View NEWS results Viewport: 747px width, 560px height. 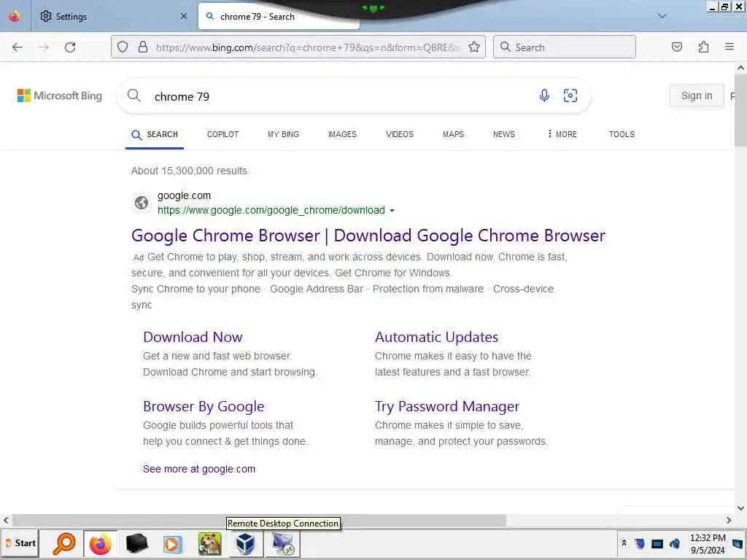503,134
